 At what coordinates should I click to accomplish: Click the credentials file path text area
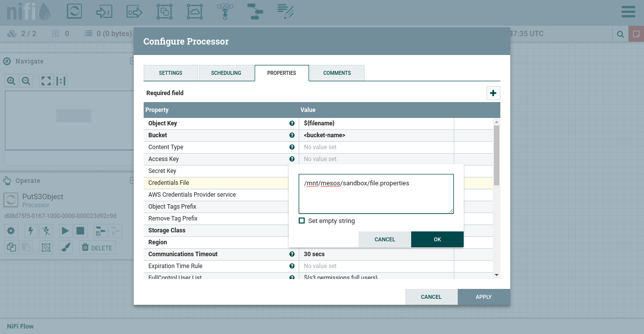[x=376, y=194]
